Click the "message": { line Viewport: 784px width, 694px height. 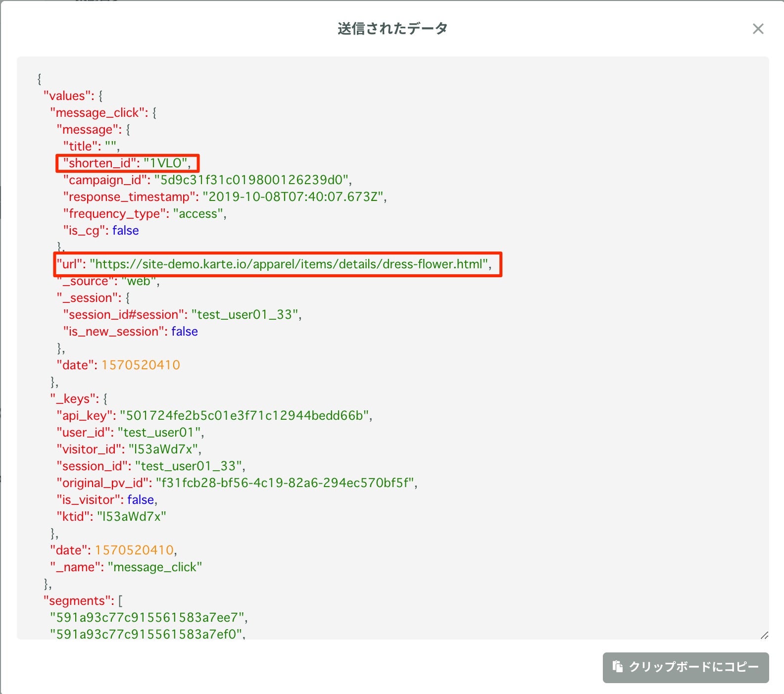point(94,129)
